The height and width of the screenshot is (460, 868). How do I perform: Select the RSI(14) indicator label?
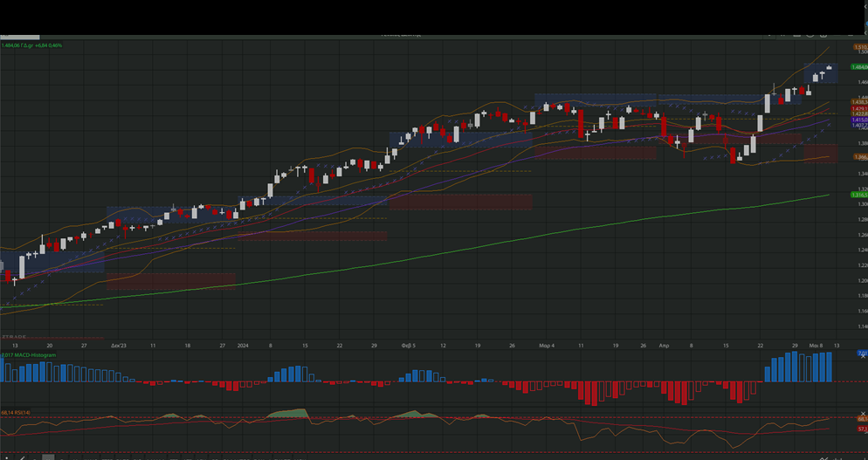(x=16, y=412)
